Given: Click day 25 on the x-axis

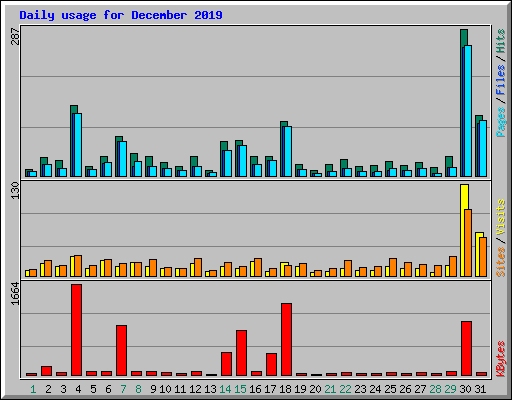Looking at the screenshot, I should 390,389.
